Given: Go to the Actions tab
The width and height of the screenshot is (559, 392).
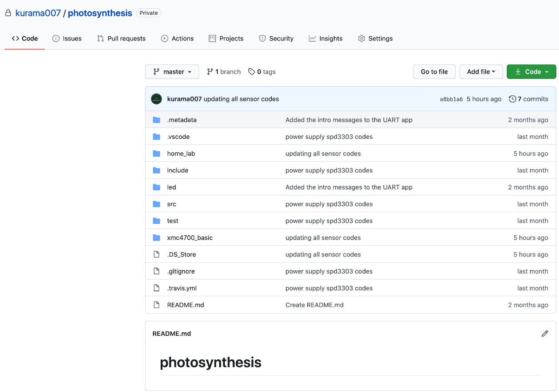Looking at the screenshot, I should click(177, 38).
